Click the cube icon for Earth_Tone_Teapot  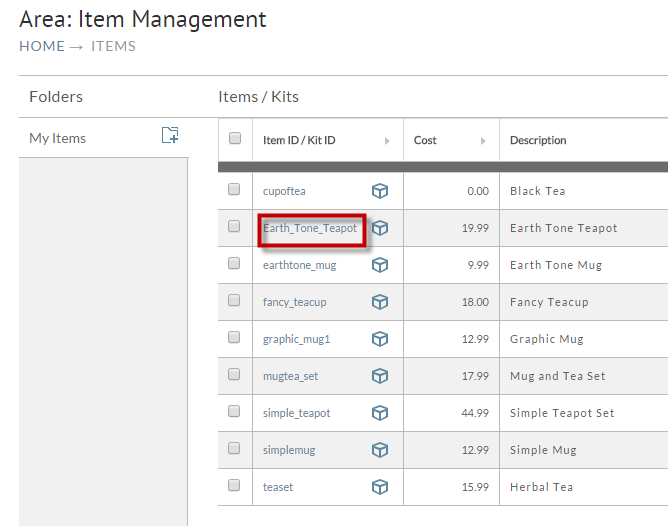[380, 228]
